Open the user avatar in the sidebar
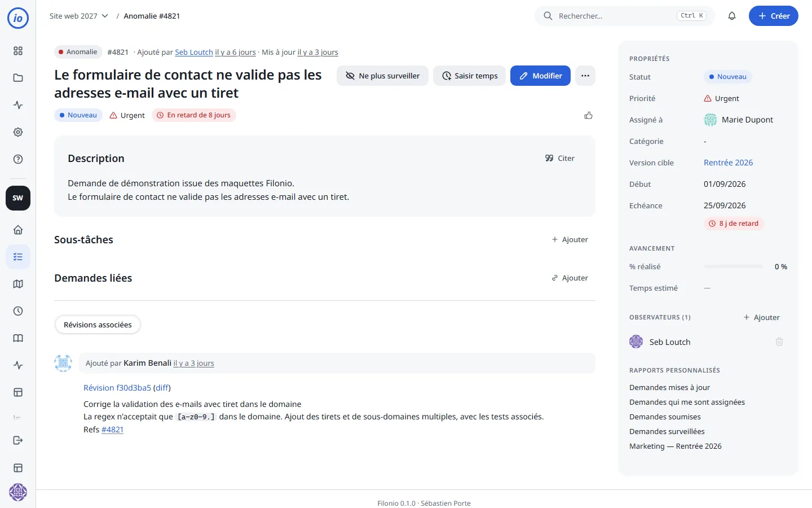The width and height of the screenshot is (812, 508). pyautogui.click(x=18, y=492)
